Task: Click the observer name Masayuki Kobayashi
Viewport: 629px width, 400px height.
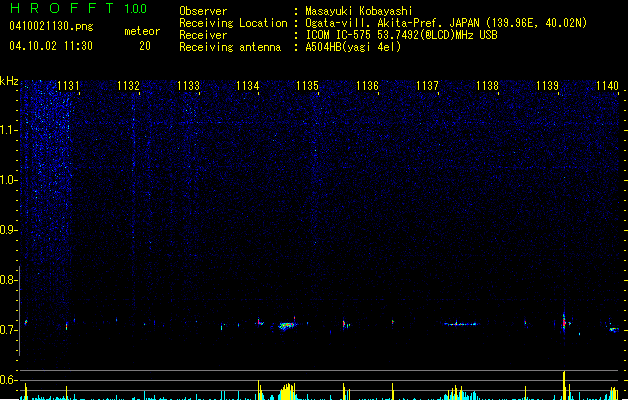Action: click(x=359, y=11)
